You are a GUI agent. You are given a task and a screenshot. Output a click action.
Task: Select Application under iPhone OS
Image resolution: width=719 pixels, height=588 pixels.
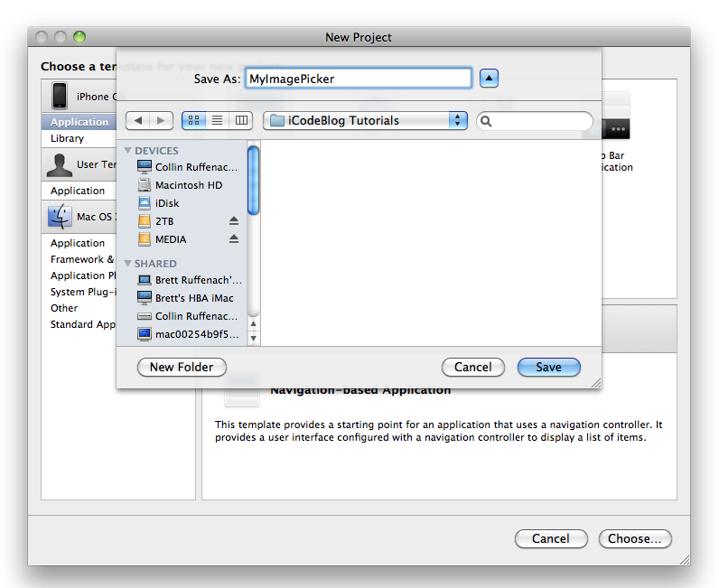click(x=79, y=122)
